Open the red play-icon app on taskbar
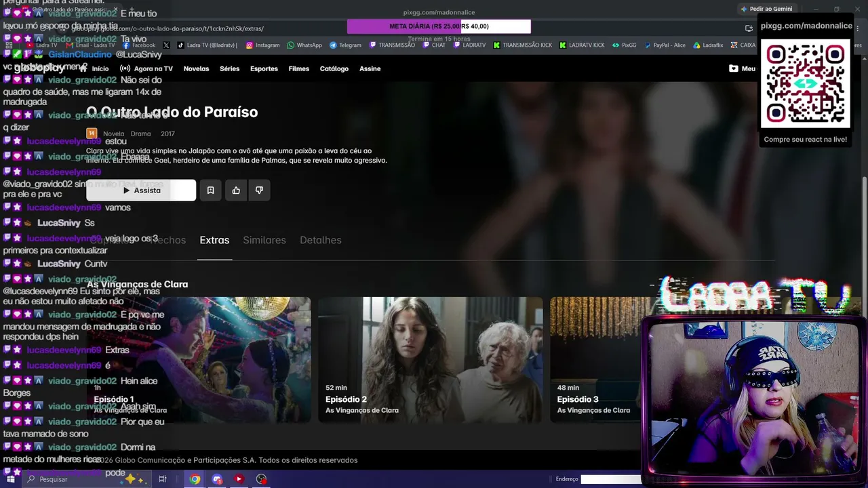This screenshot has width=868, height=488. [239, 479]
